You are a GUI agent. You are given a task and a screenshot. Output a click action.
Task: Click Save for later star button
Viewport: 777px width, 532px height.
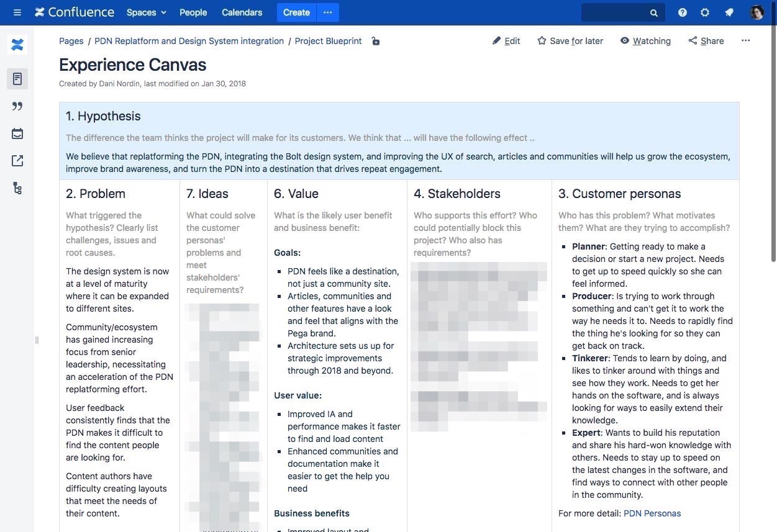coord(570,41)
